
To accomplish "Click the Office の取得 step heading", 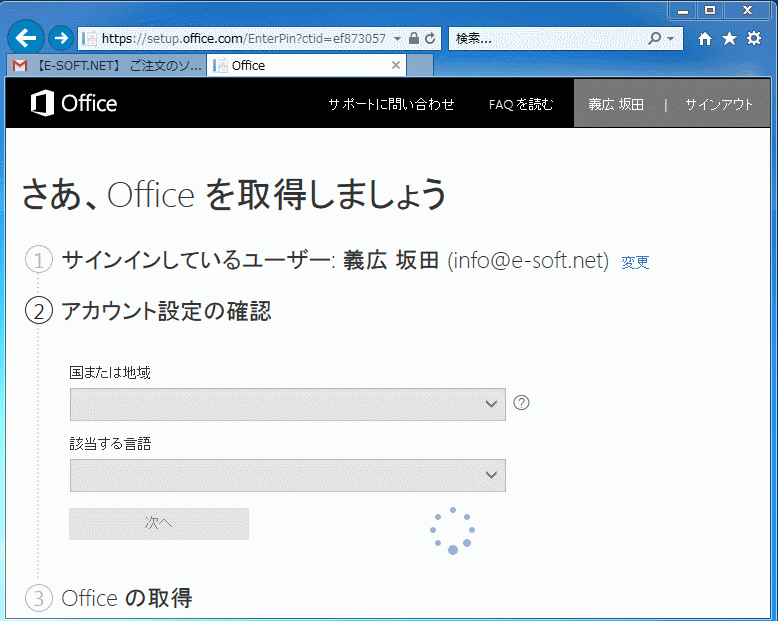I will pos(127,598).
